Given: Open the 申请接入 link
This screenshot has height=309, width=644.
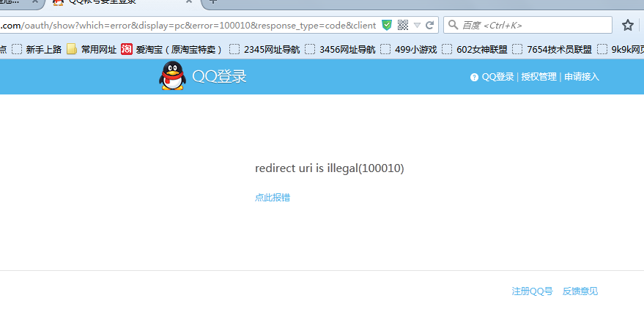Looking at the screenshot, I should (x=582, y=77).
